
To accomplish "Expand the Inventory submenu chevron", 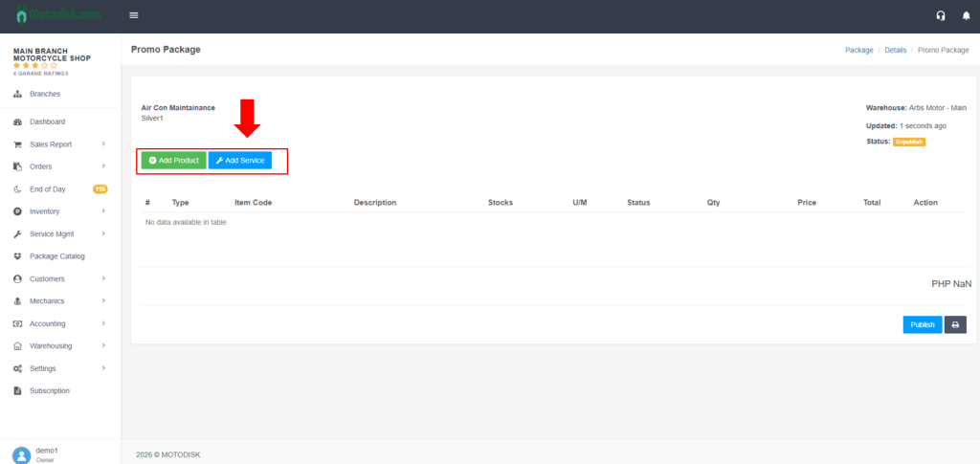I will pyautogui.click(x=103, y=211).
